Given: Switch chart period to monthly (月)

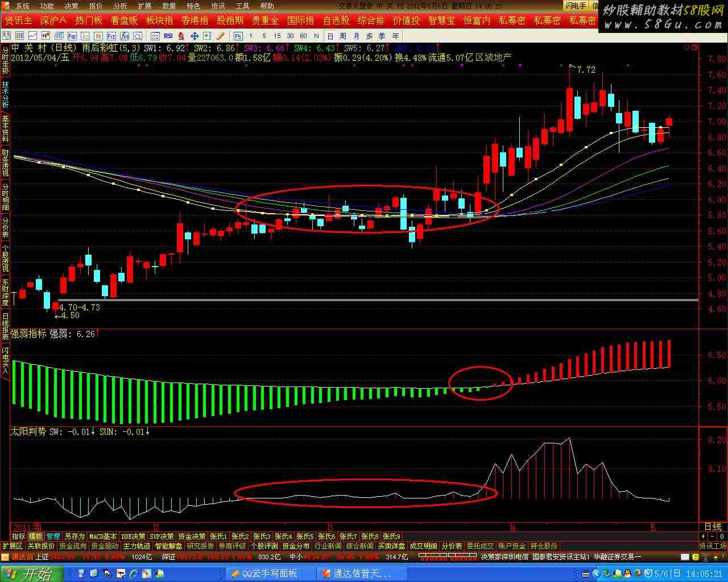Looking at the screenshot, I should point(356,36).
